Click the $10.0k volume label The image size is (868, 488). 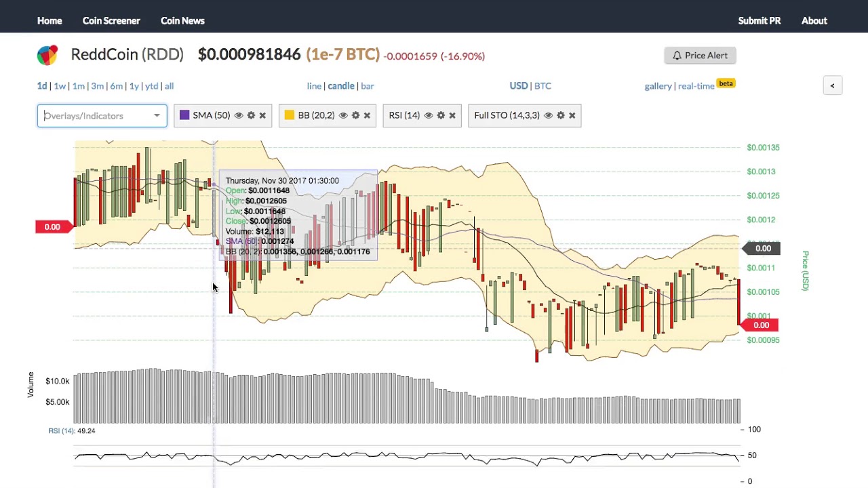(57, 382)
